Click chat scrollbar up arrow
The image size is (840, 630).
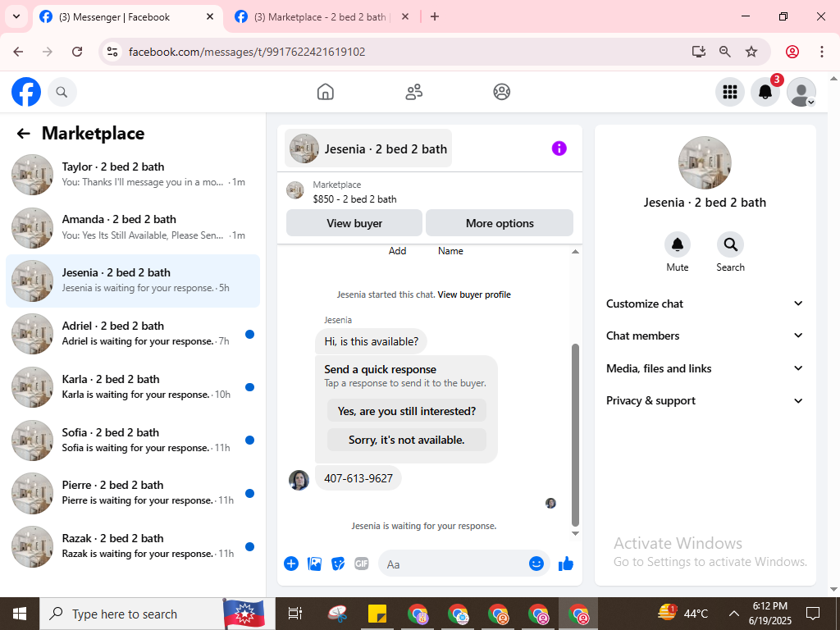pos(575,252)
